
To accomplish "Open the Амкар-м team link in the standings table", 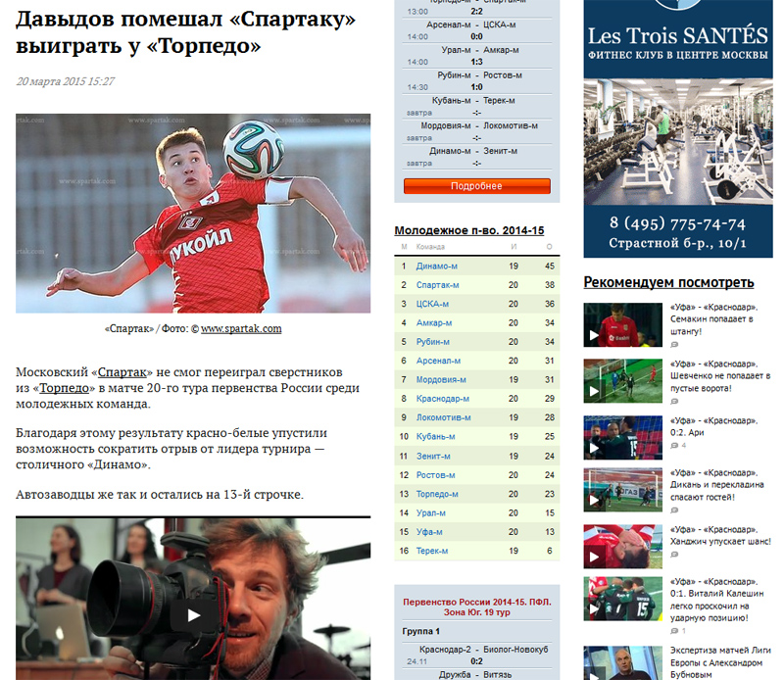I will [434, 323].
